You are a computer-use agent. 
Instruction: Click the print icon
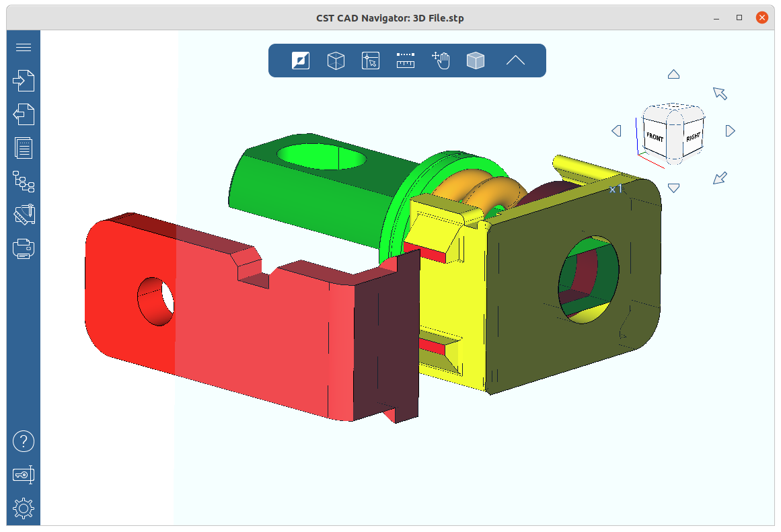[24, 249]
